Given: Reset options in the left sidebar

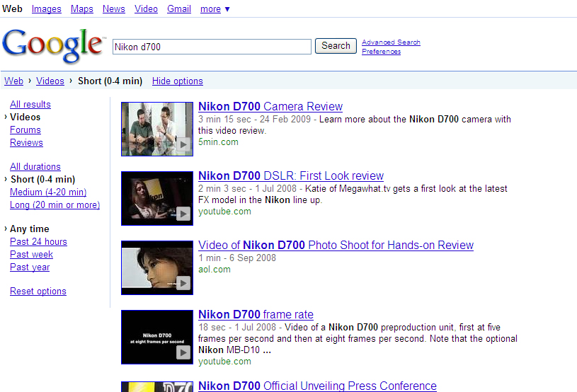Looking at the screenshot, I should [x=38, y=291].
